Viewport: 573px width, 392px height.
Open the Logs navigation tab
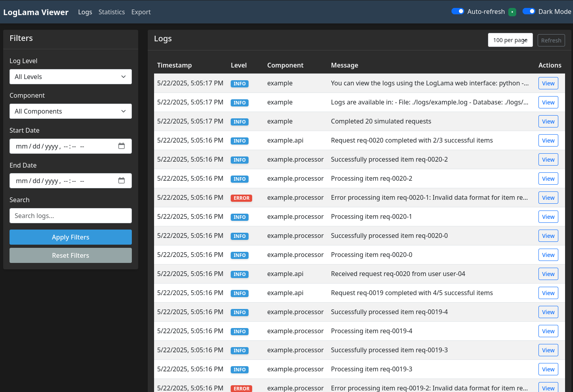pos(85,12)
